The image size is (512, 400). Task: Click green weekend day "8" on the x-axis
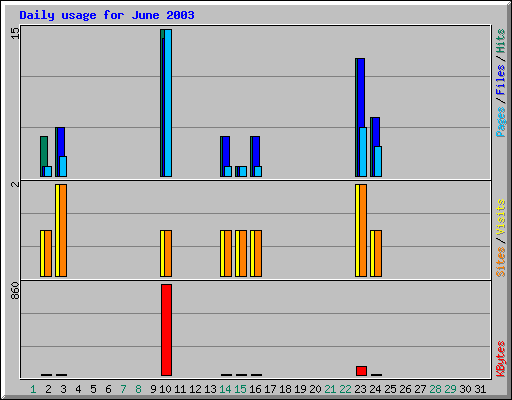[x=138, y=389]
